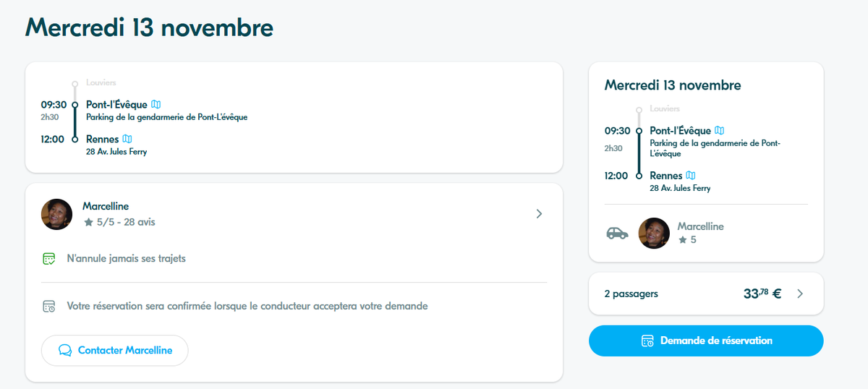This screenshot has width=868, height=389.
Task: Click map icon next to Pont-l'Évêque in summary card
Action: pyautogui.click(x=719, y=131)
